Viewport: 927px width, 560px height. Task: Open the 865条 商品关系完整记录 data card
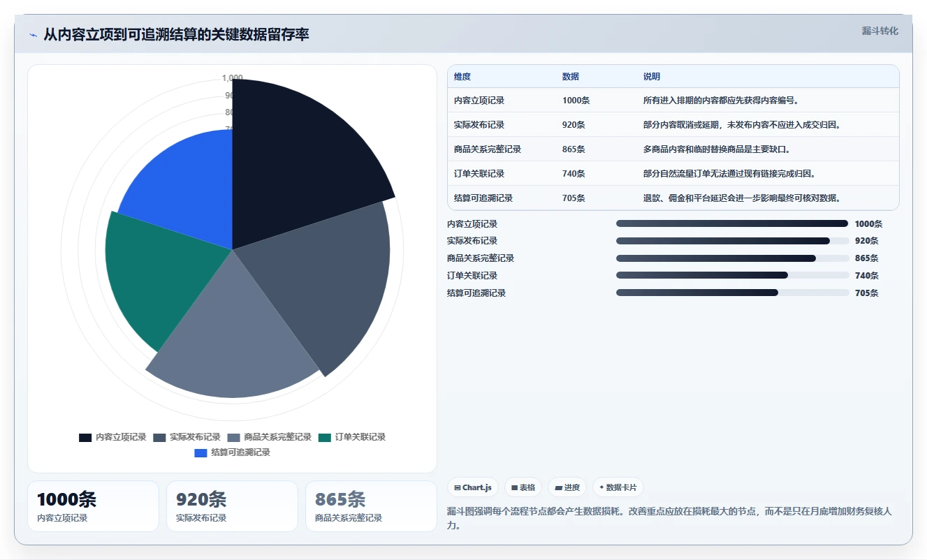[x=371, y=506]
